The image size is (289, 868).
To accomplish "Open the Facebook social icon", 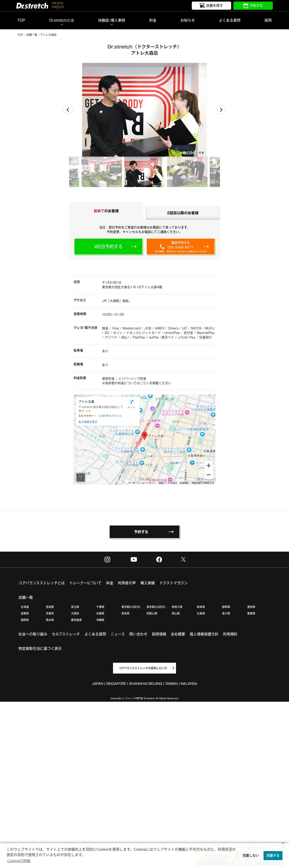I will point(159,559).
